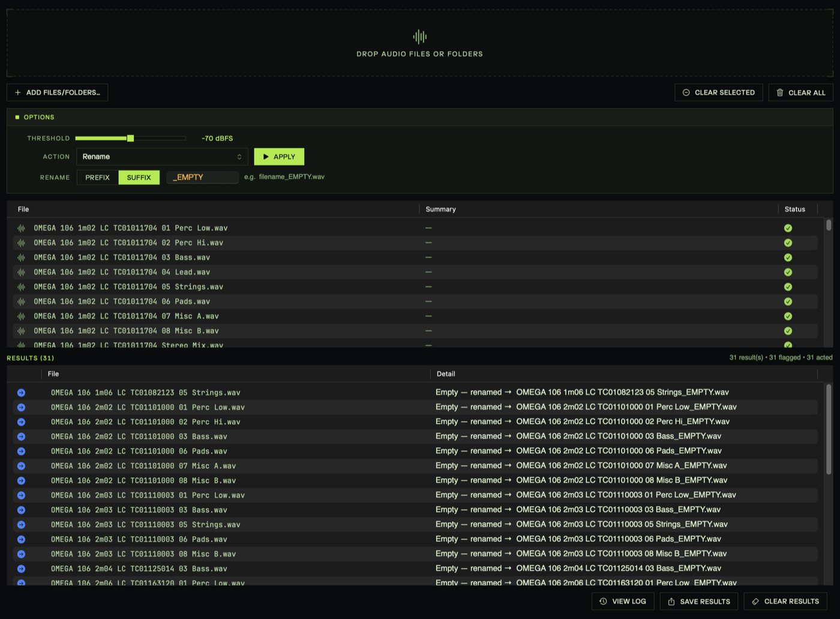Click blue arrow icon for 2m02 02 Perc Hi.wav
The height and width of the screenshot is (619, 840).
(x=21, y=422)
